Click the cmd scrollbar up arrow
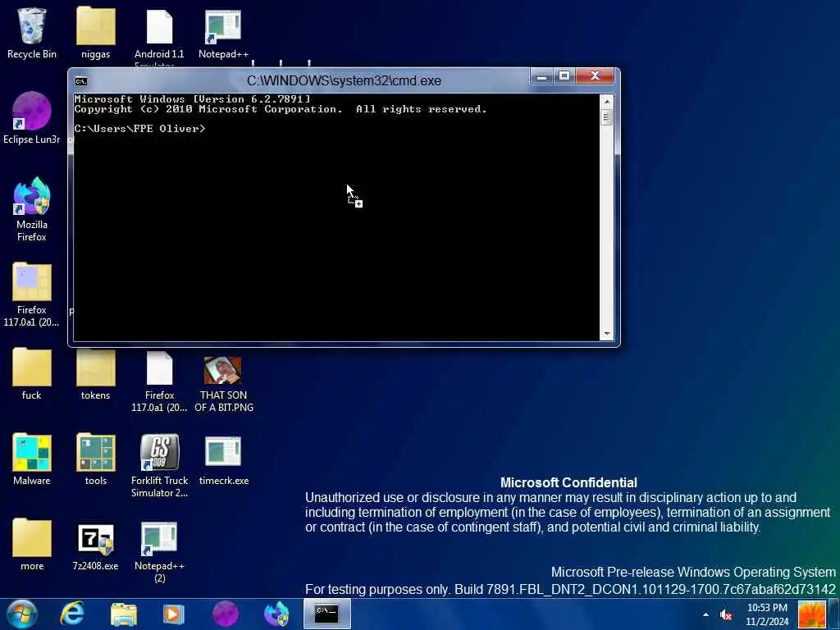The width and height of the screenshot is (840, 630). coord(606,101)
